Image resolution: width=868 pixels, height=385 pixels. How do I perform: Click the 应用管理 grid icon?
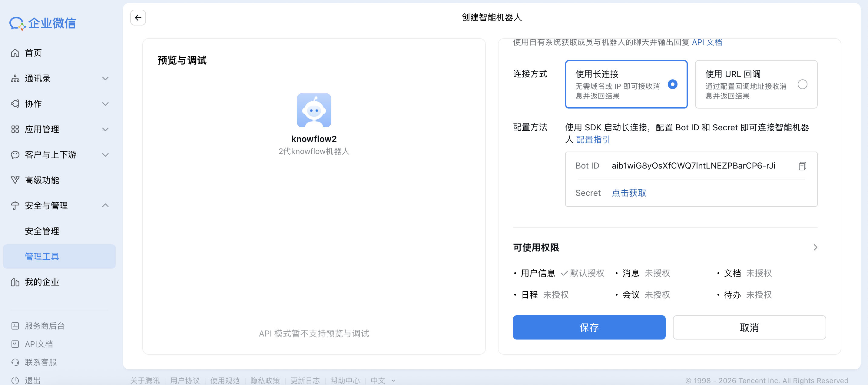15,129
